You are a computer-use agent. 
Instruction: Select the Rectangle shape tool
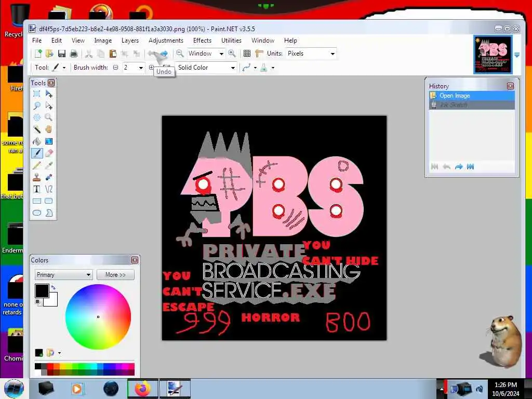point(37,201)
